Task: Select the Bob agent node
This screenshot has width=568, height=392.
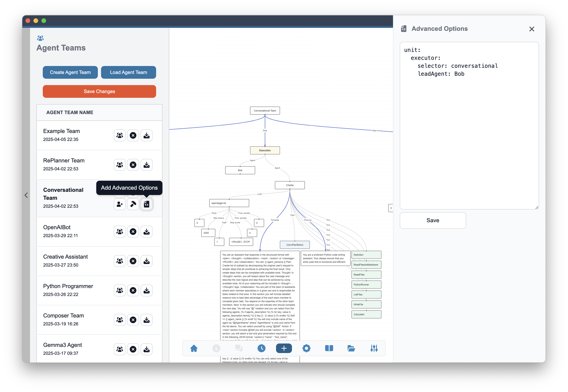Action: [240, 170]
